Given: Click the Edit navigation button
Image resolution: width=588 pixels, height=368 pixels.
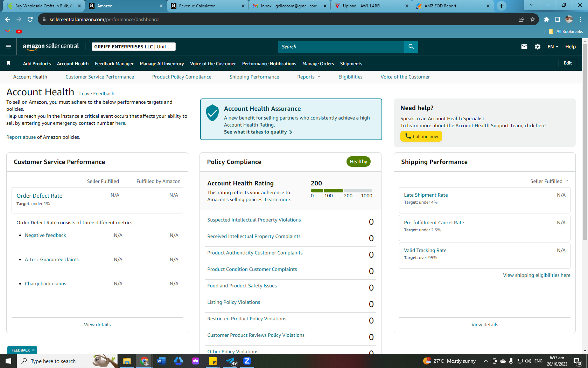Looking at the screenshot, I should [568, 63].
